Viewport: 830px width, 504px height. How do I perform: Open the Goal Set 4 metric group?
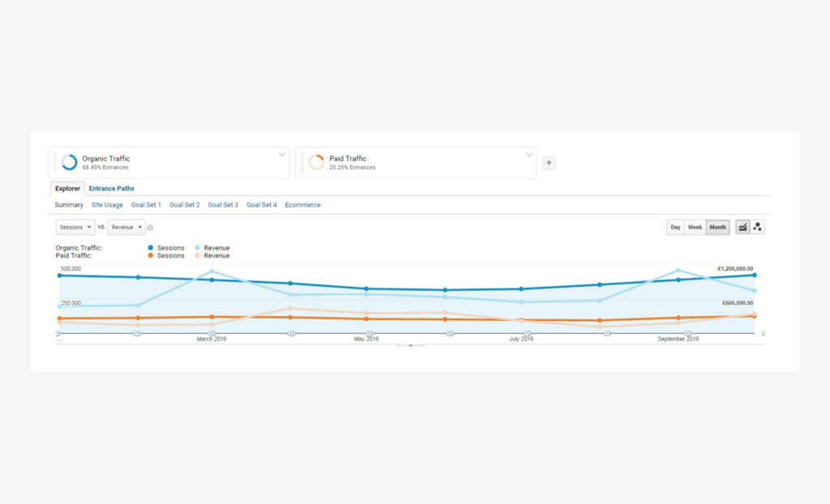coord(262,205)
